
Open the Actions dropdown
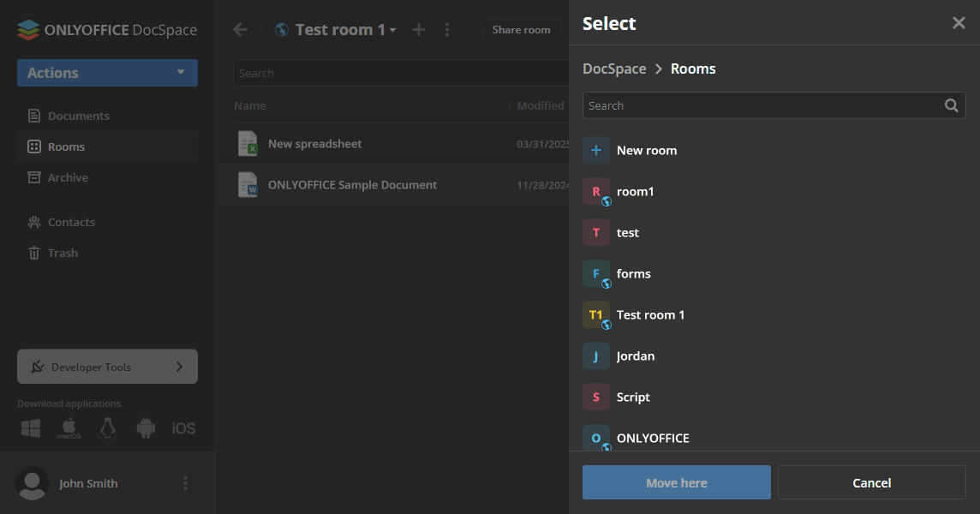click(x=107, y=73)
